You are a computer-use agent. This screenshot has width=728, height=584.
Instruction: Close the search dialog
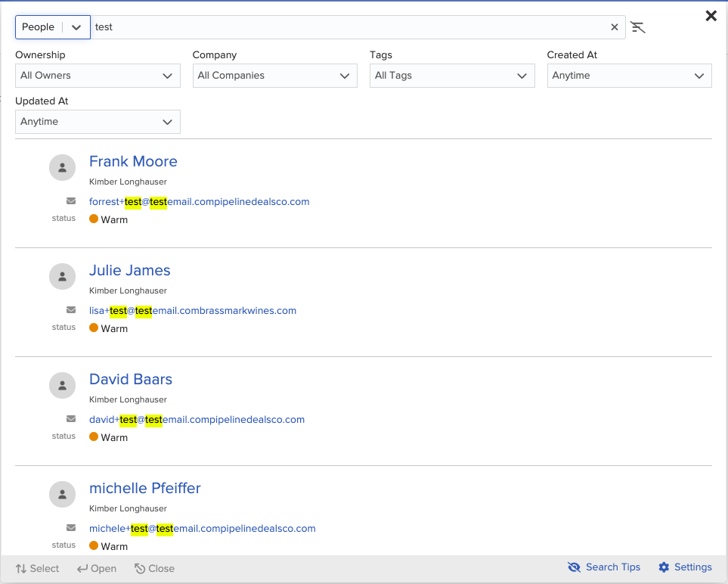(711, 16)
